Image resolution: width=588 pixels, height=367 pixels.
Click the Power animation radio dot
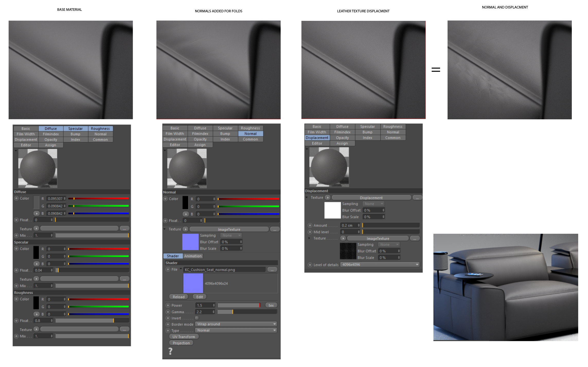(x=168, y=305)
